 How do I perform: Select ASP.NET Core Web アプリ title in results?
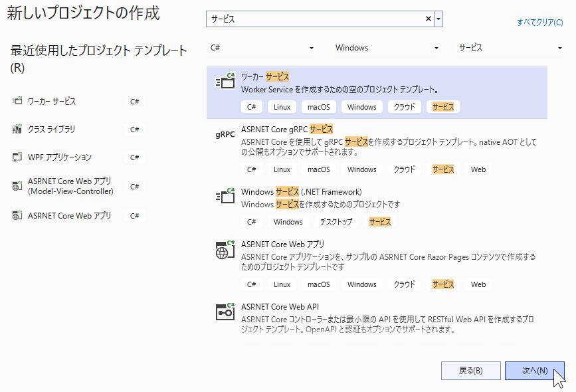point(282,245)
